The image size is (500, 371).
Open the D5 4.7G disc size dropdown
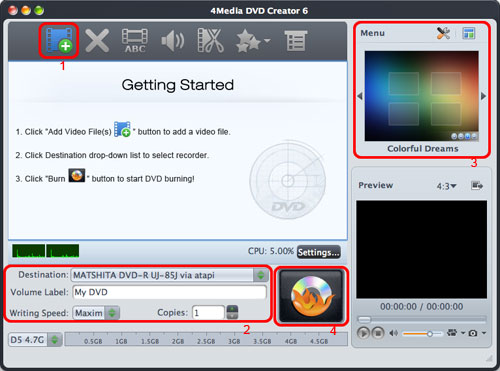pos(35,340)
